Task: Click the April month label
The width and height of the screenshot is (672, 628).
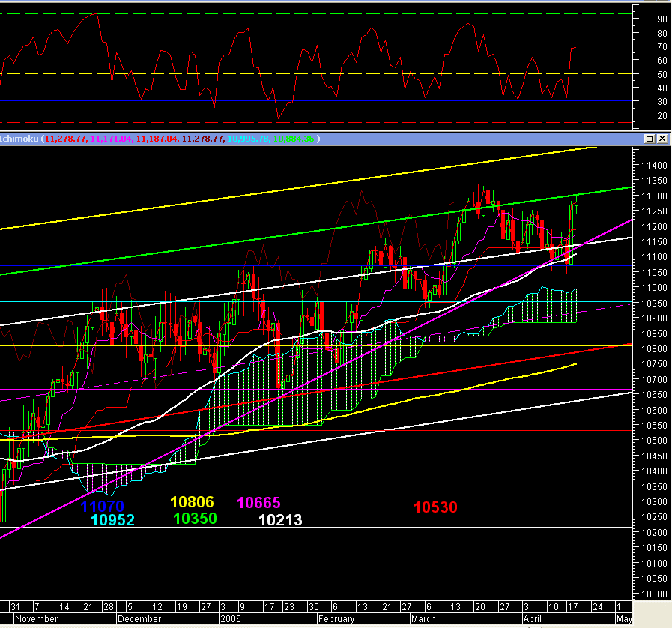Action: pos(533,619)
